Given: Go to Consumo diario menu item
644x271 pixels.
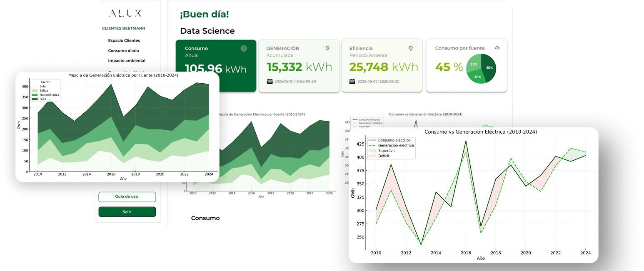Looking at the screenshot, I should (x=123, y=50).
